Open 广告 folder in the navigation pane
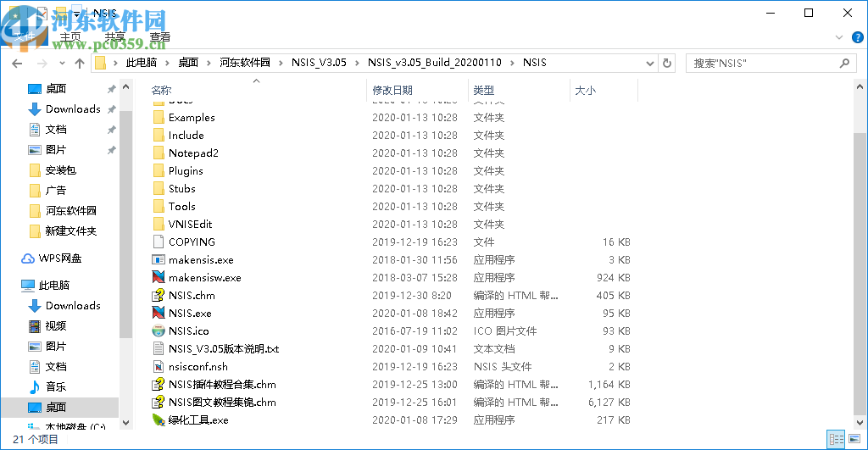The width and height of the screenshot is (868, 450). (47, 191)
